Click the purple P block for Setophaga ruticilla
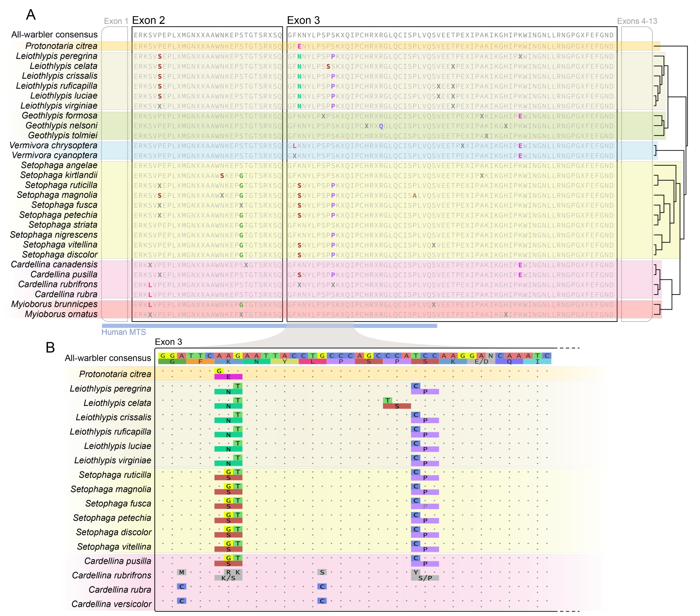Viewport: 700px width, 616px height. tap(425, 478)
